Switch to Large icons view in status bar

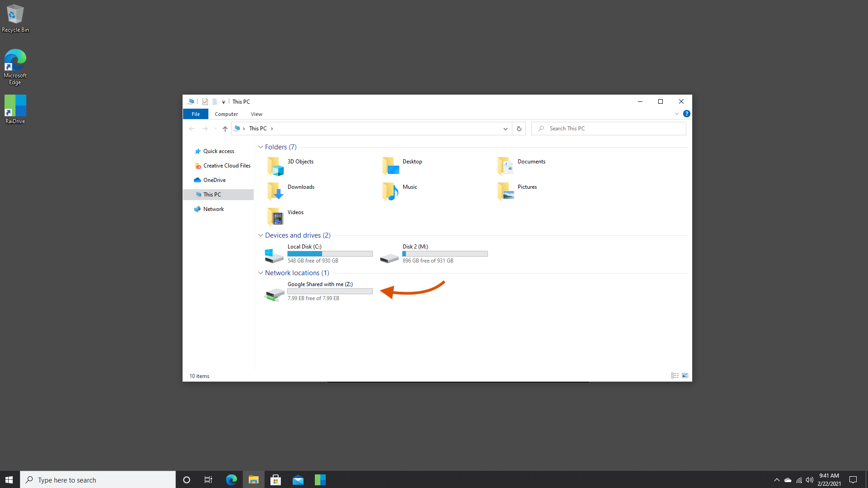coord(685,375)
